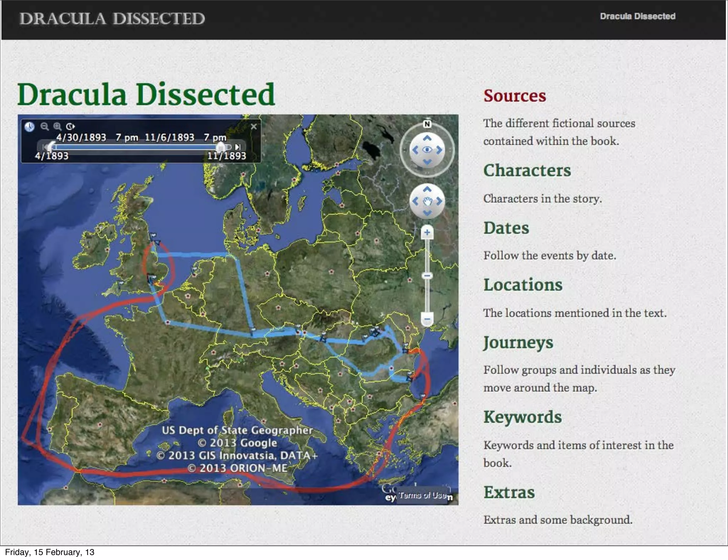Pan map down with move joystick
This screenshot has width=728, height=560.
[427, 213]
